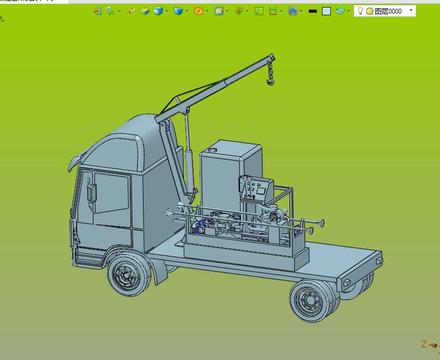Toggle the yellow circle layer state icon
Image resolution: width=440 pixels, height=360 pixels.
pyautogui.click(x=369, y=11)
